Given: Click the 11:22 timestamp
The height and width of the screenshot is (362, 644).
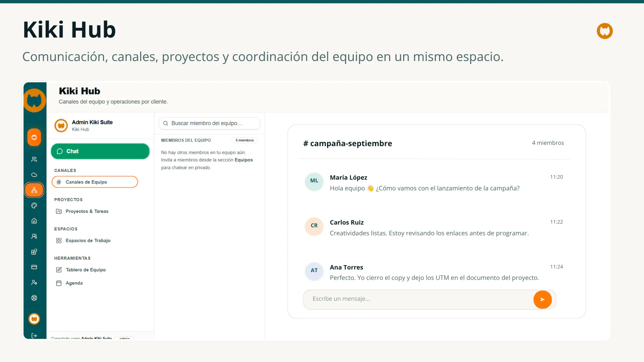Looking at the screenshot, I should (x=556, y=222).
